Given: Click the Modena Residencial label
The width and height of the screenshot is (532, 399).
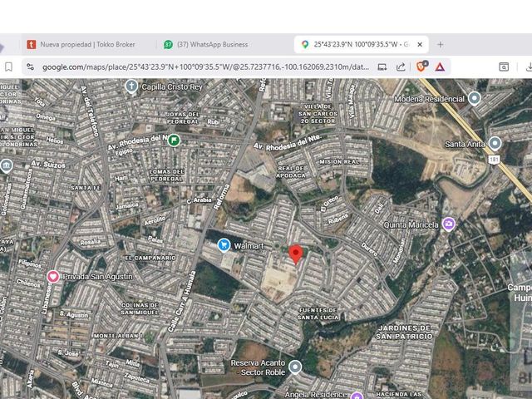Looking at the screenshot, I should pyautogui.click(x=429, y=99).
